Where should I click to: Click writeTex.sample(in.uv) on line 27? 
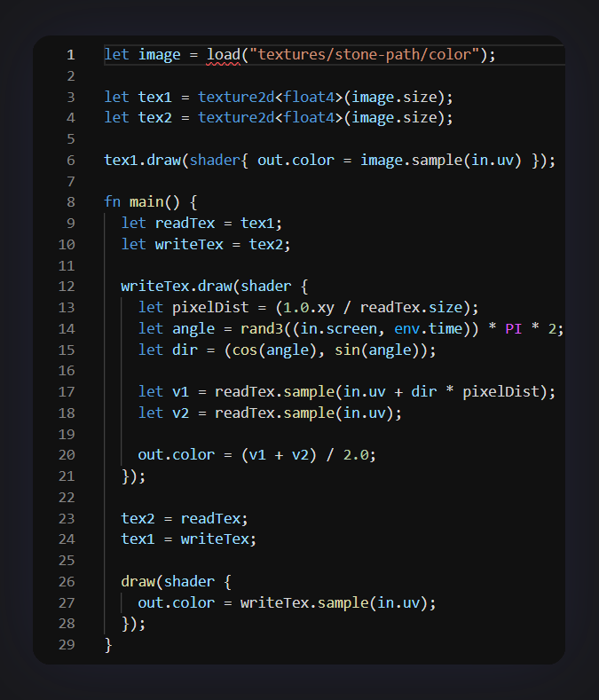[x=334, y=603]
